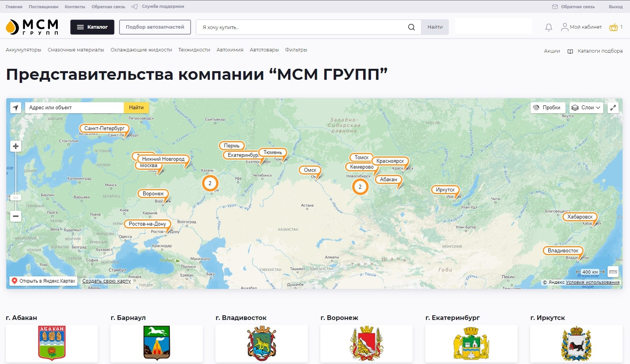Select the Кемерово map marker

pos(362,167)
